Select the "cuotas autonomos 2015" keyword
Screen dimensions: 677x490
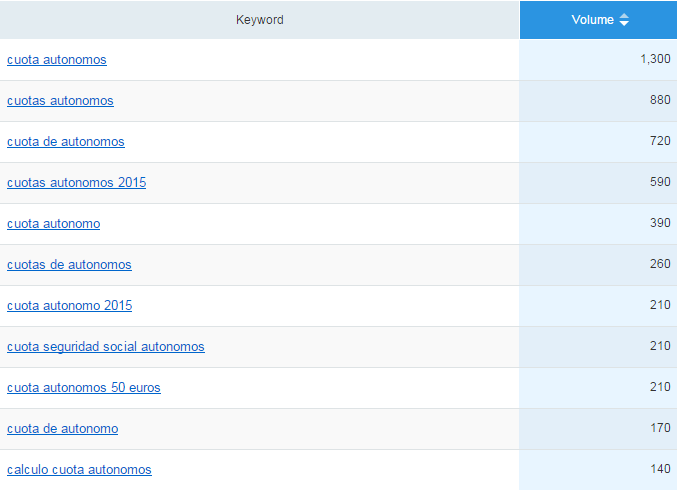(76, 183)
